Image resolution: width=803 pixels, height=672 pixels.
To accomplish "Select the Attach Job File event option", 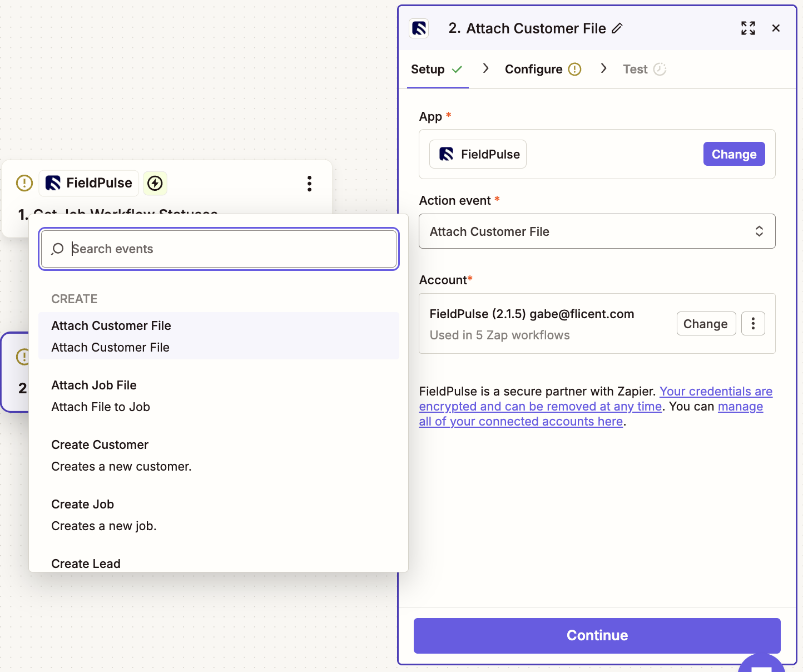I will (219, 396).
